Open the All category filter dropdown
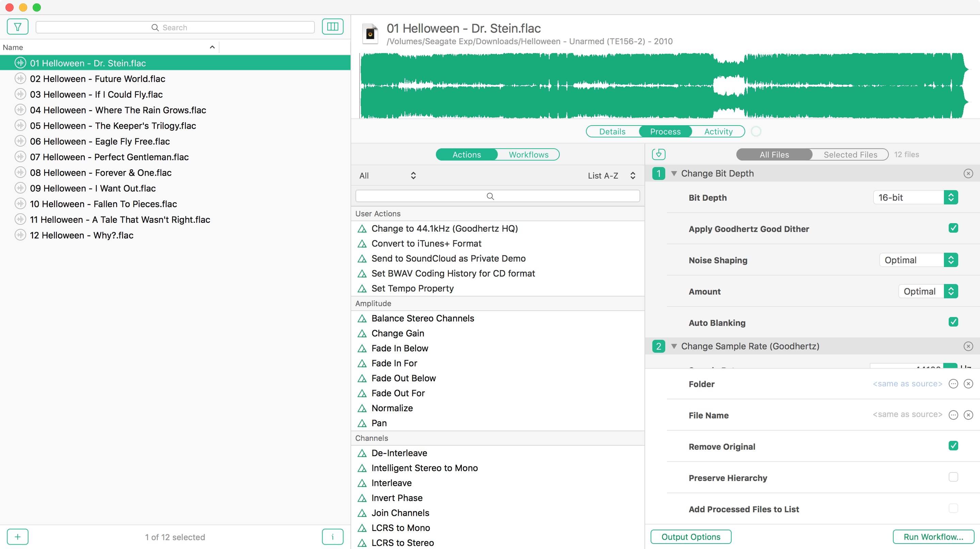The image size is (980, 549). [387, 176]
